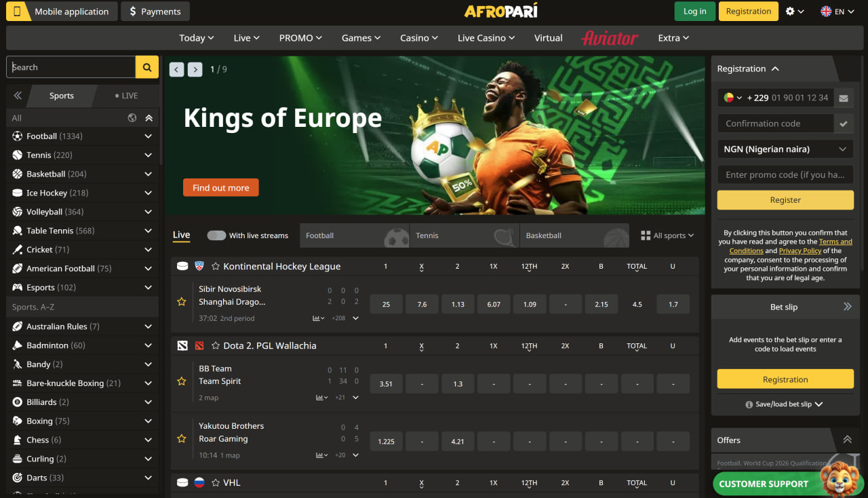Toggle the With live streams switch

point(216,235)
